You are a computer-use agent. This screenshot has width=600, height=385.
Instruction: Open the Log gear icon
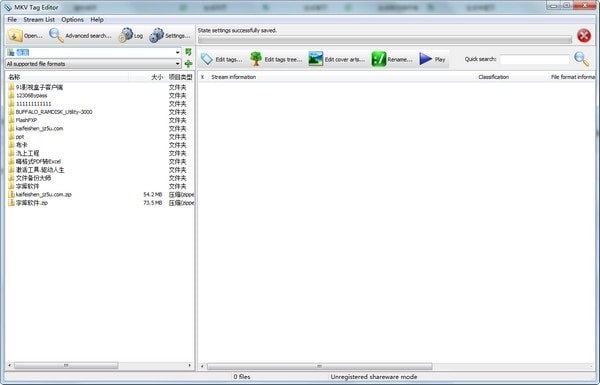pyautogui.click(x=126, y=35)
